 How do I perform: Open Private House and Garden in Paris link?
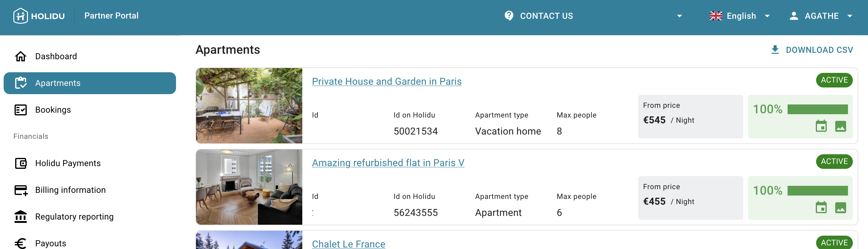pos(386,82)
